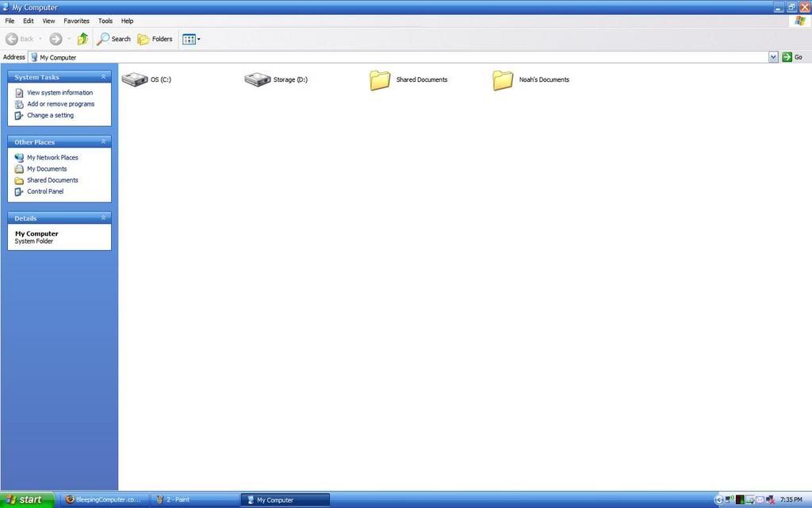Click View system information link
Image resolution: width=812 pixels, height=508 pixels.
tap(60, 93)
